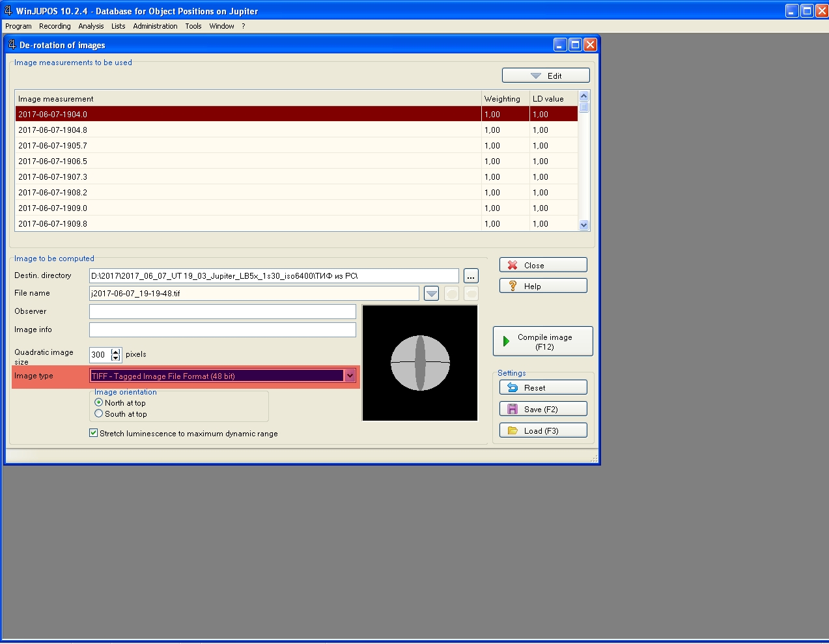
Task: Select South at top orientation
Action: [x=99, y=413]
